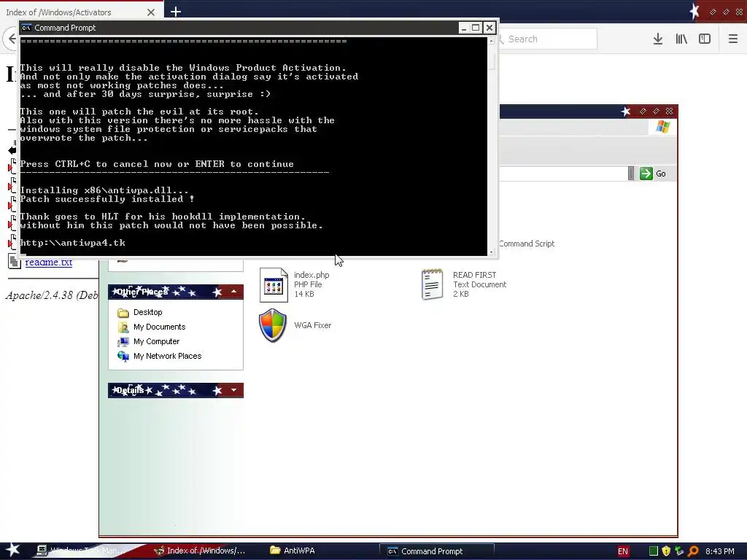This screenshot has width=747, height=560.
Task: Click Command Prompt scrollbar down arrow
Action: coord(491,252)
